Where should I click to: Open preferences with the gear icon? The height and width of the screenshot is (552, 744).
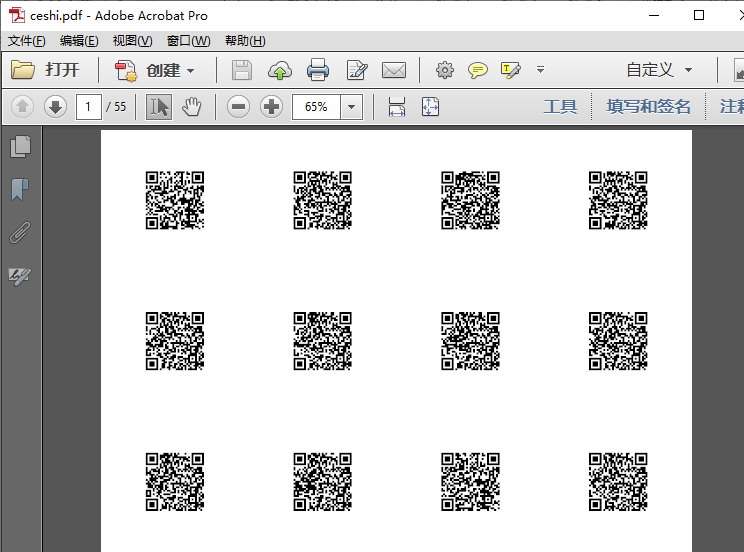tap(445, 70)
